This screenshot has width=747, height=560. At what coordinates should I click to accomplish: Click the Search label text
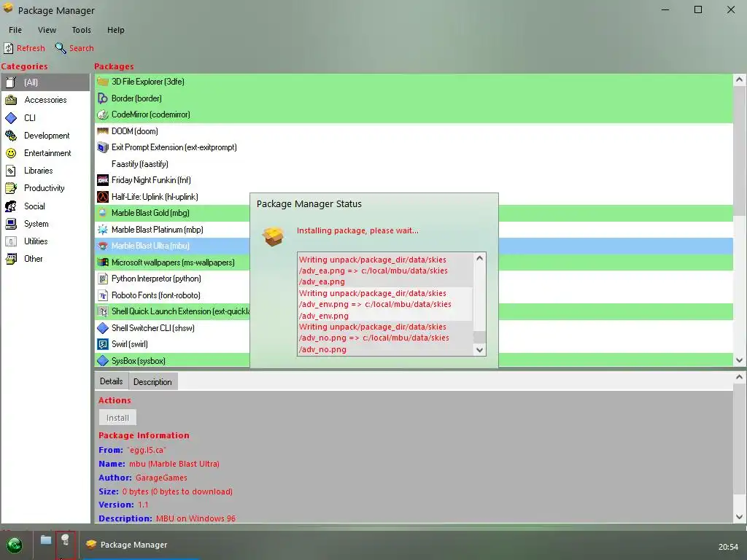82,48
